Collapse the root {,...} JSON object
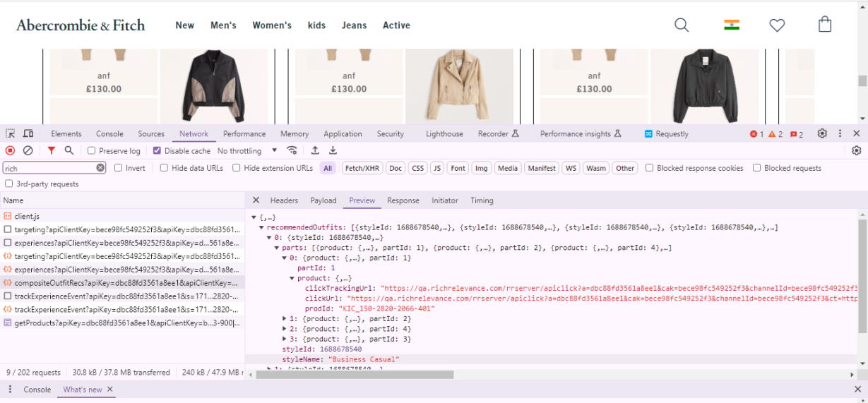The height and width of the screenshot is (403, 868). tap(254, 217)
